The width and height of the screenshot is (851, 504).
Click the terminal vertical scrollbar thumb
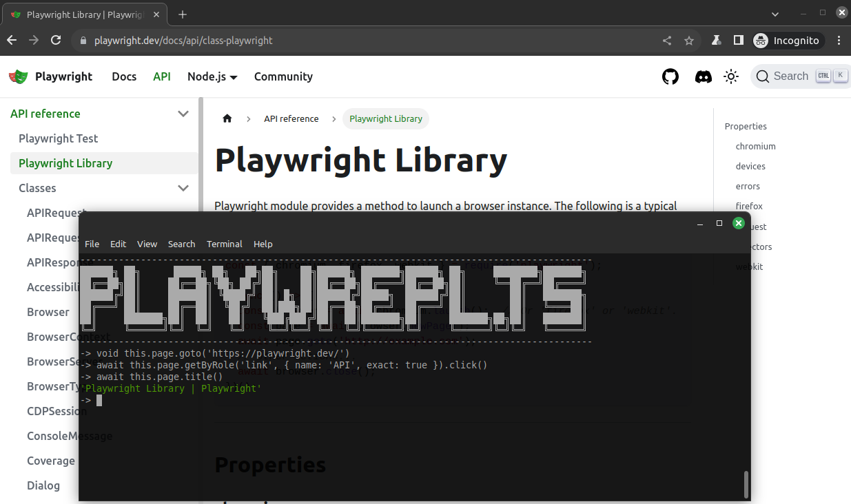coord(746,483)
